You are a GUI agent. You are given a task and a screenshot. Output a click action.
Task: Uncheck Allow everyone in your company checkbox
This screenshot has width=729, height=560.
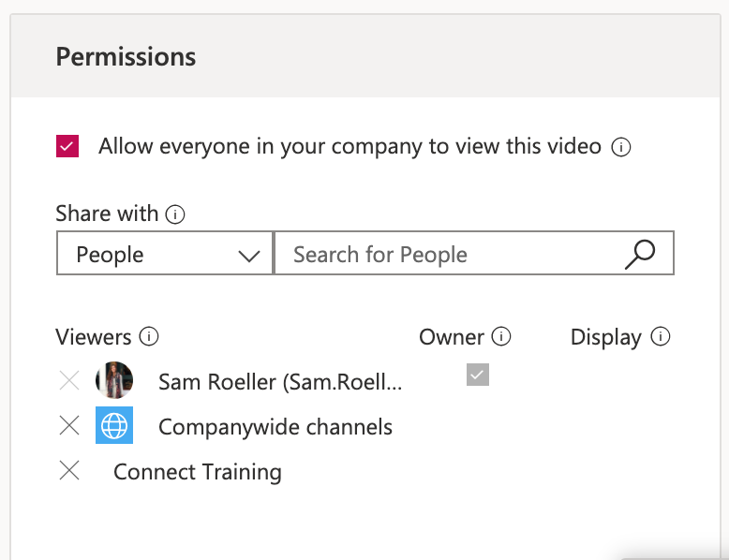point(67,146)
